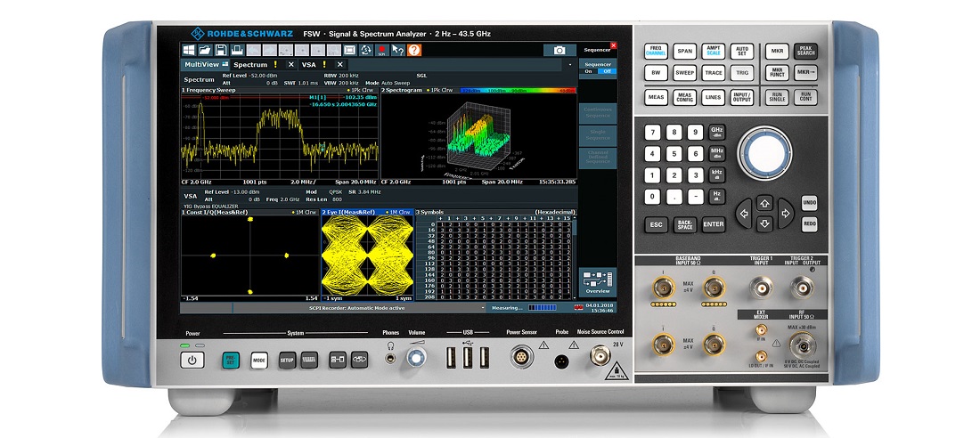This screenshot has height=438, width=980.
Task: Tap the RUN CONT hardware key
Action: [805, 97]
